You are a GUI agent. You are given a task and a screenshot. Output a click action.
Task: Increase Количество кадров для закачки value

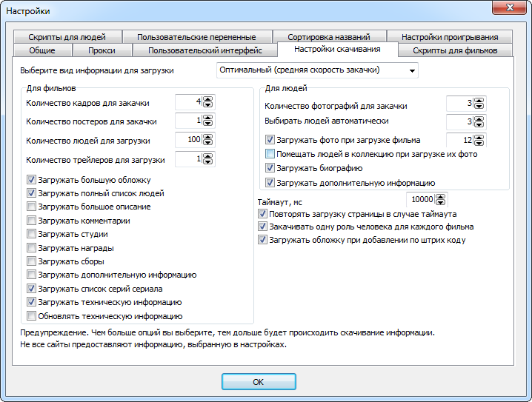pos(208,99)
